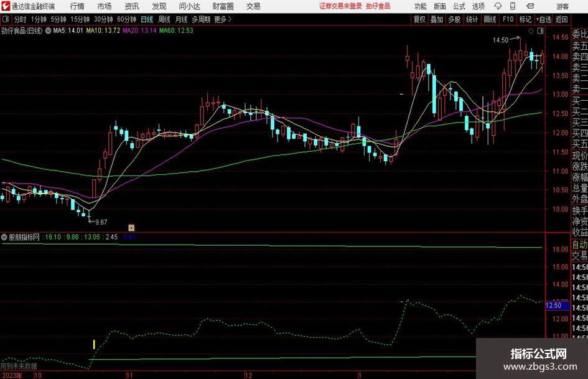Image resolution: width=588 pixels, height=379 pixels.
Task: Click the 多股 button
Action: tap(454, 19)
